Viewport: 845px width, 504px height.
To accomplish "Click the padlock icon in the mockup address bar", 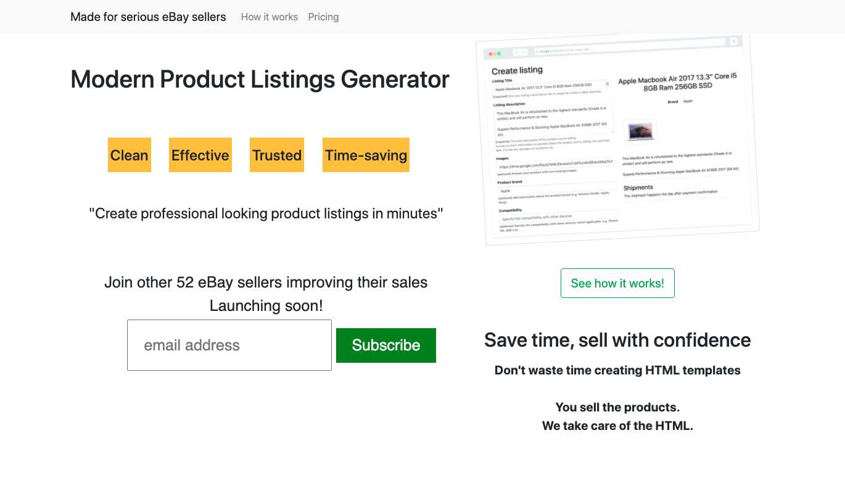I will click(x=538, y=51).
